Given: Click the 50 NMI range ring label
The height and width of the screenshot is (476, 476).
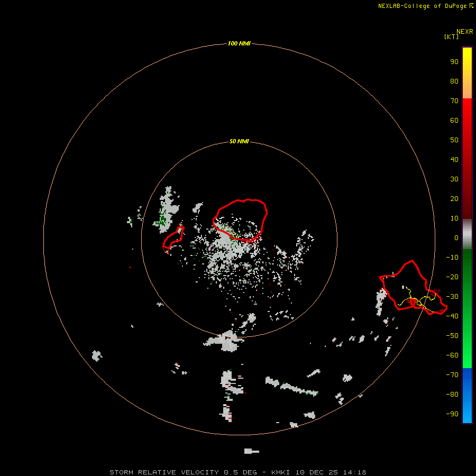Looking at the screenshot, I should point(239,141).
